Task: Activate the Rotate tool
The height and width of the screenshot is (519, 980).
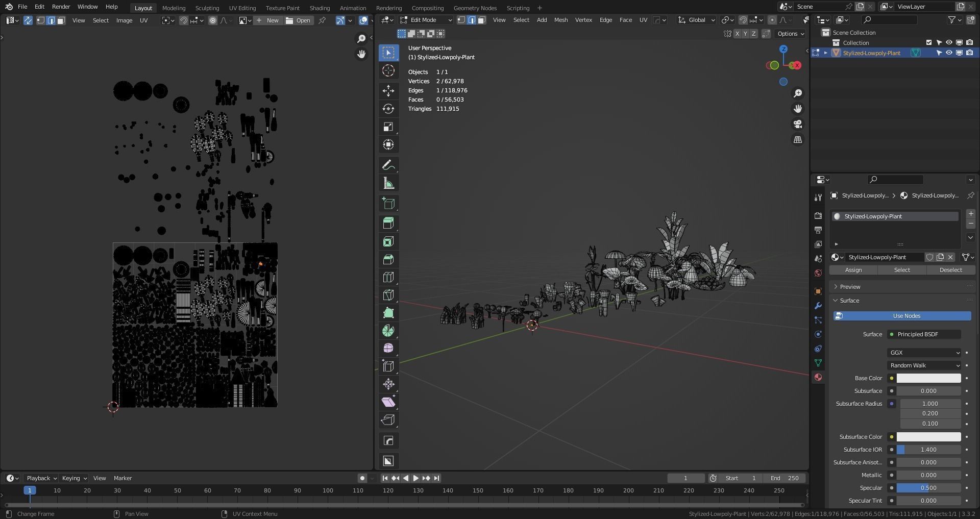Action: (388, 109)
